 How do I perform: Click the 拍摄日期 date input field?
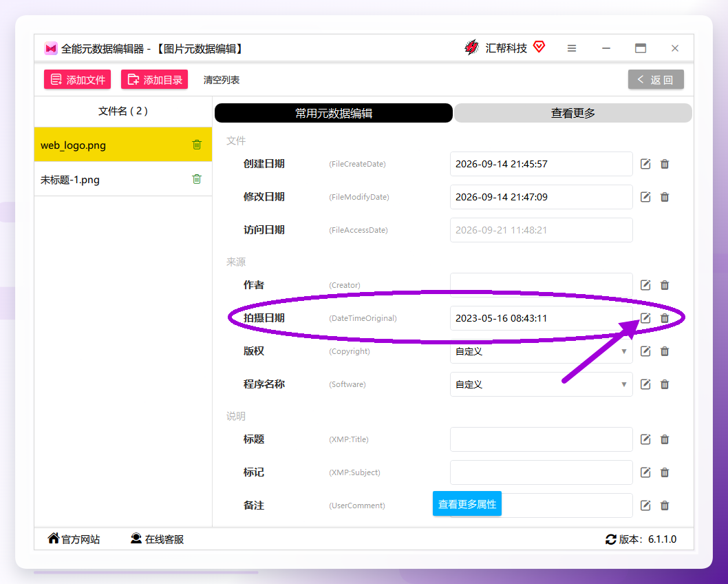point(542,318)
